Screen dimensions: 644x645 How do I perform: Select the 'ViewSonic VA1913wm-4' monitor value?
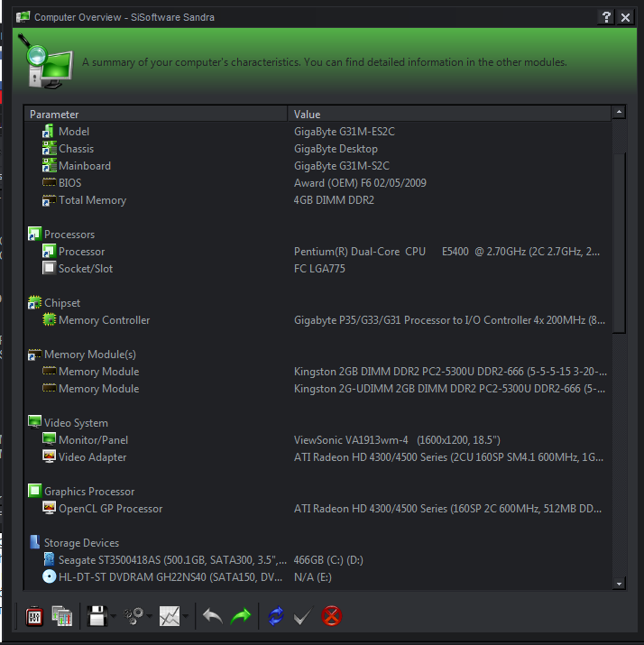[x=397, y=439]
